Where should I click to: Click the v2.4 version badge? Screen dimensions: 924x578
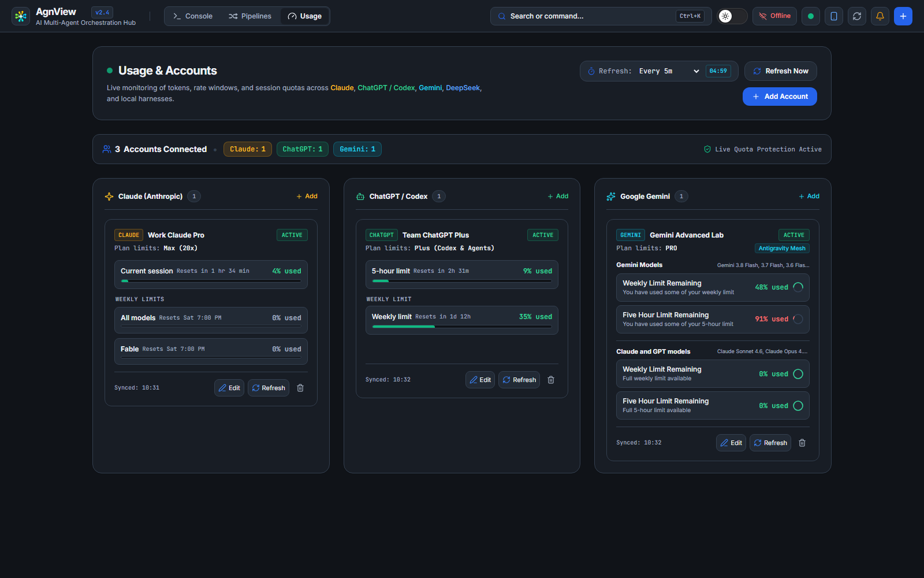tap(102, 12)
